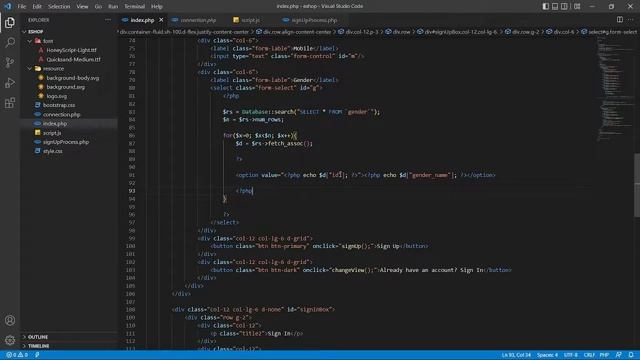
Task: Open the Source Control view
Action: pyautogui.click(x=10, y=62)
